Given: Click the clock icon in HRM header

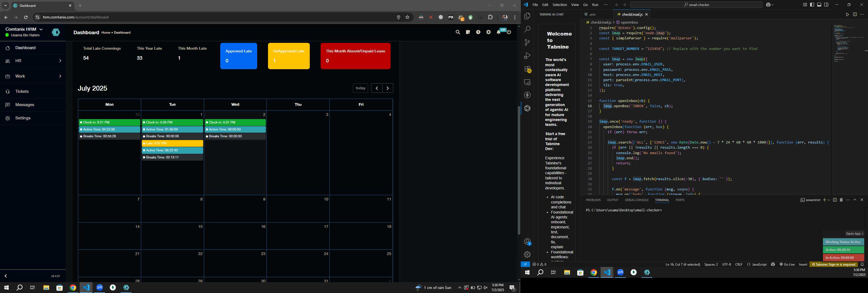Looking at the screenshot, I should point(478,32).
